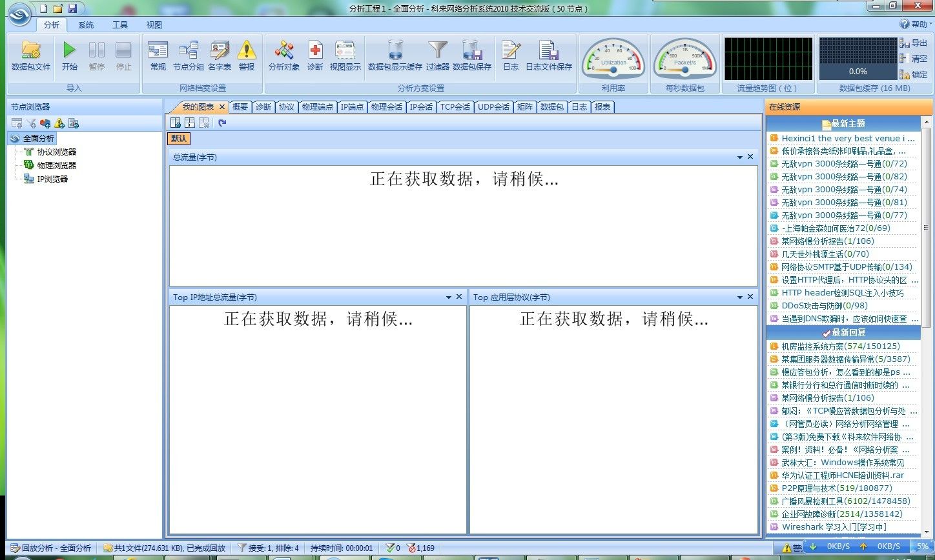Open the 物理会话 tab
This screenshot has width=935, height=560.
point(387,107)
